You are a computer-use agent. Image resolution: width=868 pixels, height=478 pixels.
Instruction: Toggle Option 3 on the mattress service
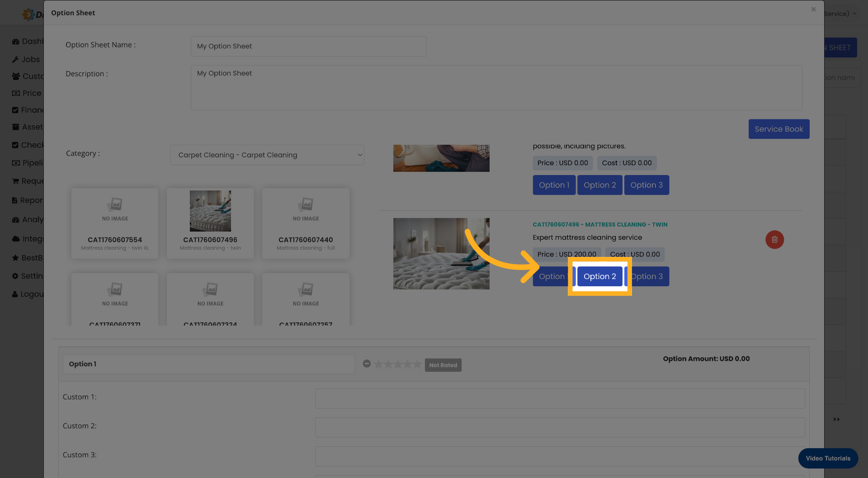coord(646,276)
